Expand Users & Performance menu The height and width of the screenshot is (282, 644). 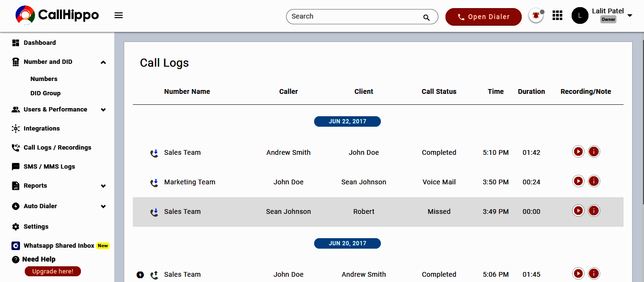pos(103,110)
